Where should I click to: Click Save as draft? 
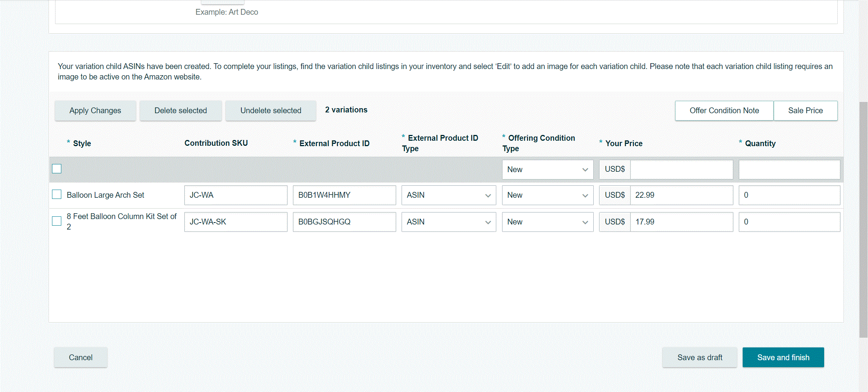click(x=699, y=357)
